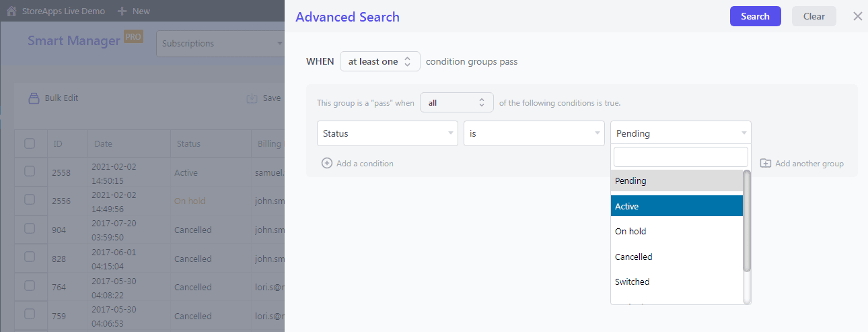Click the StoreApps home icon
The width and height of the screenshot is (868, 332).
pyautogui.click(x=11, y=11)
